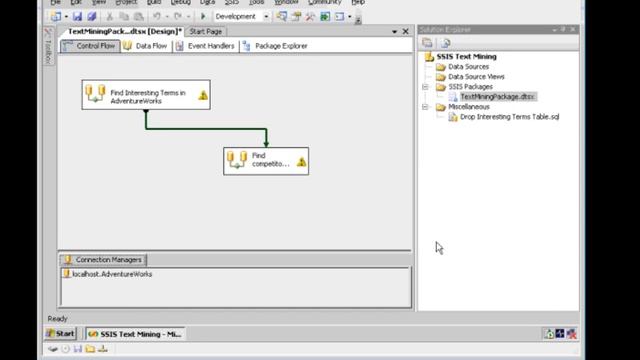Select the TextMiningPack...dtsx [Design] tab
This screenshot has width=640, height=360.
coord(124,31)
